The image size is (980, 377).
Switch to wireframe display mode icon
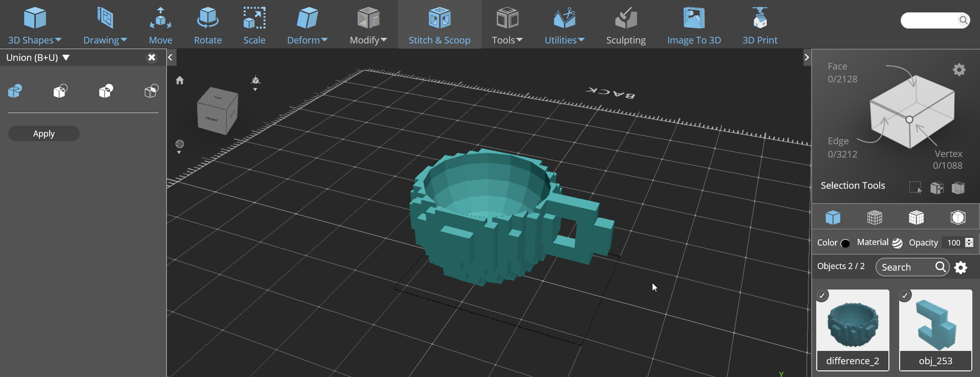pyautogui.click(x=875, y=217)
